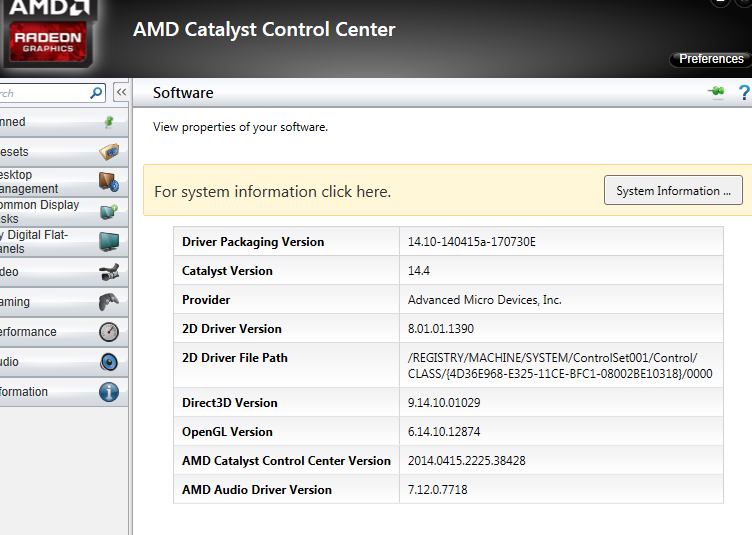Focus the search input field
The image size is (752, 535).
click(x=44, y=93)
